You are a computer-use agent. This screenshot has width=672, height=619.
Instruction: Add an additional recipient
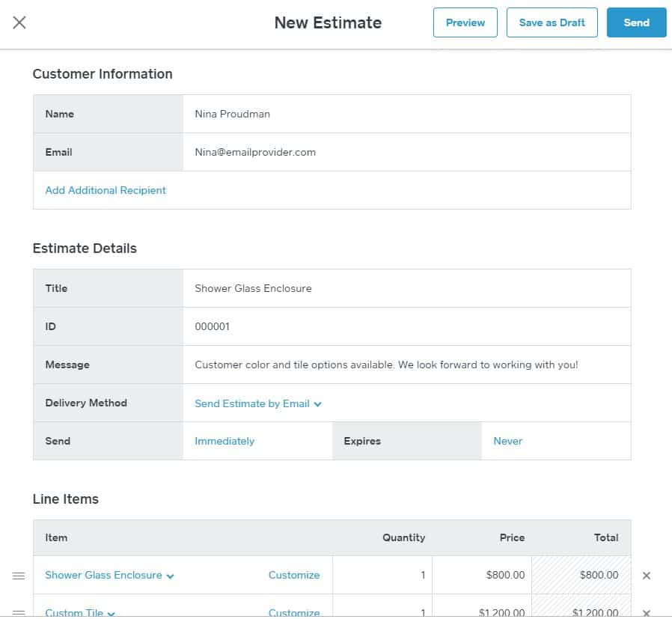coord(106,190)
